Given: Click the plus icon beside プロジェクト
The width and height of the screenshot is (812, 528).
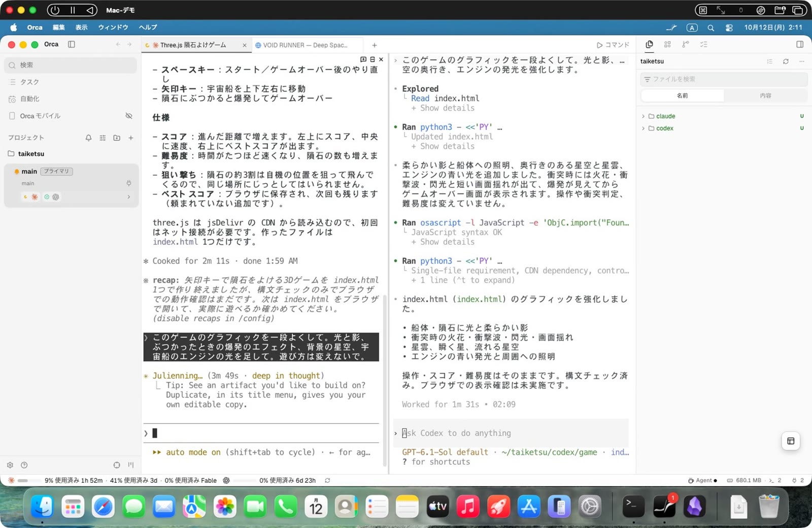Looking at the screenshot, I should point(131,138).
